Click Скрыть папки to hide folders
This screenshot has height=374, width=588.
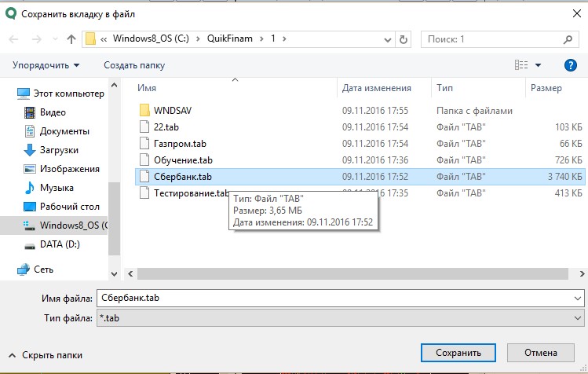coord(47,354)
